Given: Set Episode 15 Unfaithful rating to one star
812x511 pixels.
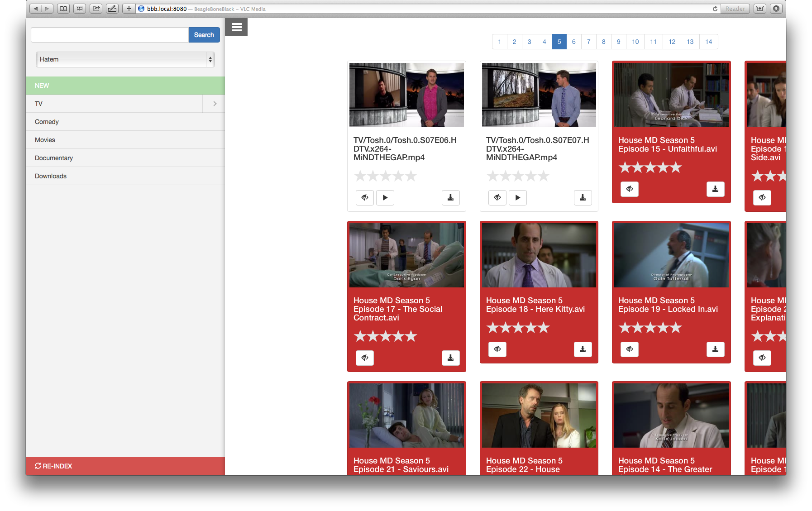Looking at the screenshot, I should tap(625, 167).
